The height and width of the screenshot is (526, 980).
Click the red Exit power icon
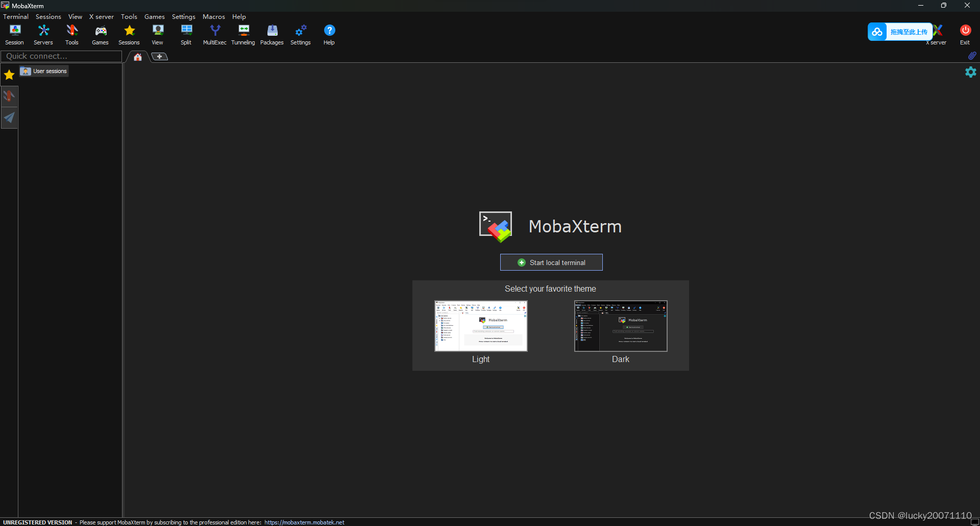[x=965, y=35]
